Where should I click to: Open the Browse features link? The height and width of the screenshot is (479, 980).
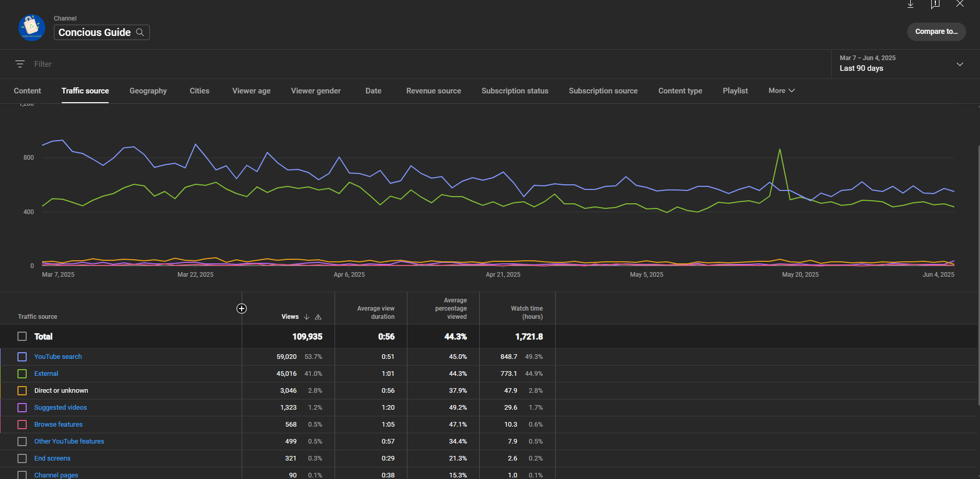(58, 425)
